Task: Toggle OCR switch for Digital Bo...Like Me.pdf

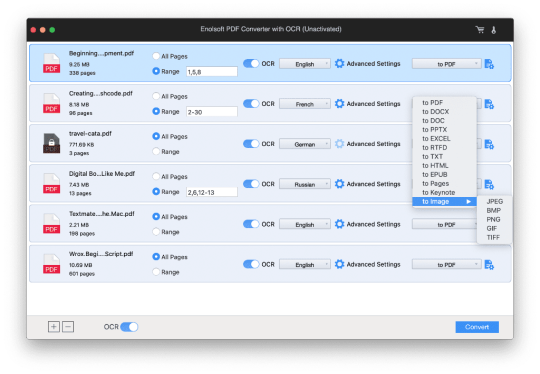Action: [x=251, y=184]
